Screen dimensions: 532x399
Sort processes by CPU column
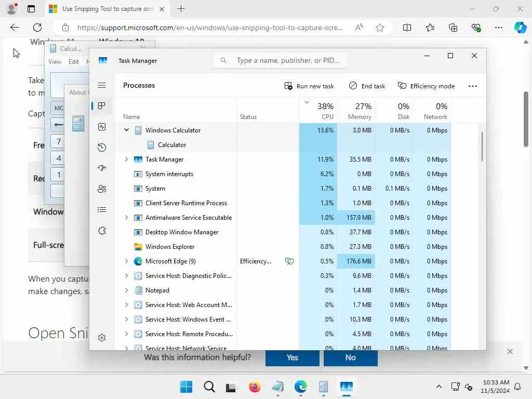(318, 111)
